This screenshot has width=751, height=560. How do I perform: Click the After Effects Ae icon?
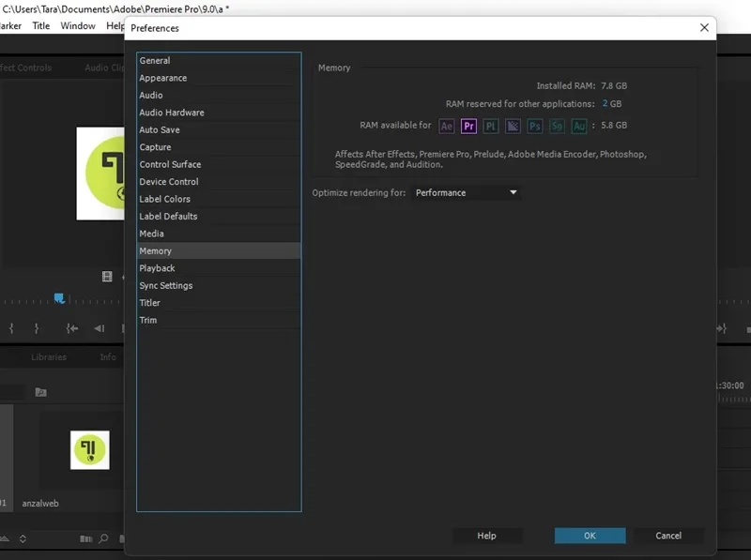(x=447, y=126)
